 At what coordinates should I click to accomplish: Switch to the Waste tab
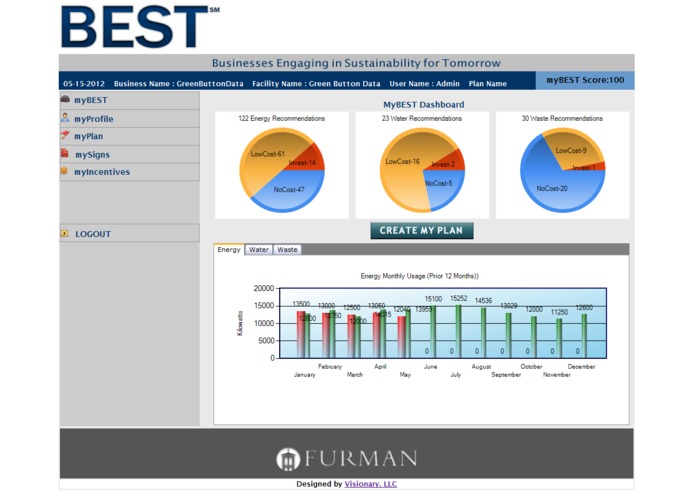[x=287, y=249]
